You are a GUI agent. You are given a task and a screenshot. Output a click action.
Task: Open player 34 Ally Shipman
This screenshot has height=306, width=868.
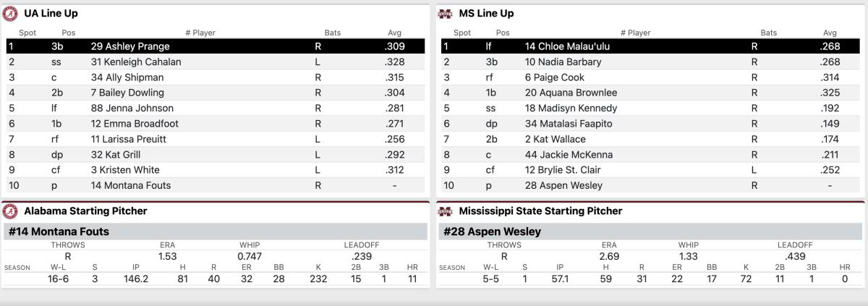click(127, 77)
